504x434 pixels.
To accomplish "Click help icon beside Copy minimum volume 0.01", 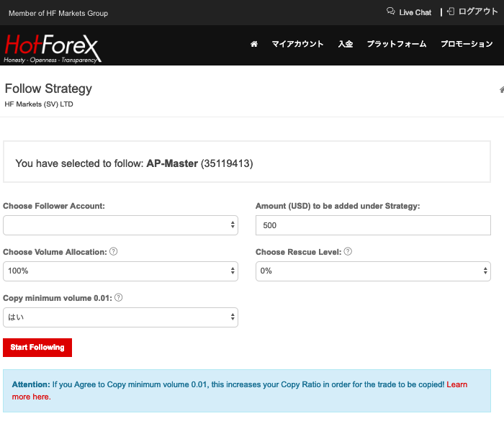I will click(118, 298).
